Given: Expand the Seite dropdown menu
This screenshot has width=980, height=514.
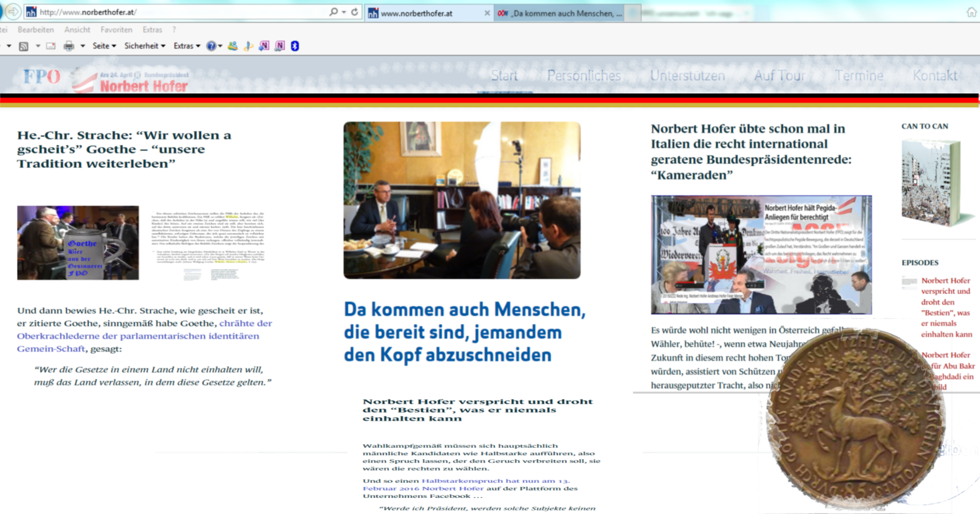Looking at the screenshot, I should click(104, 46).
